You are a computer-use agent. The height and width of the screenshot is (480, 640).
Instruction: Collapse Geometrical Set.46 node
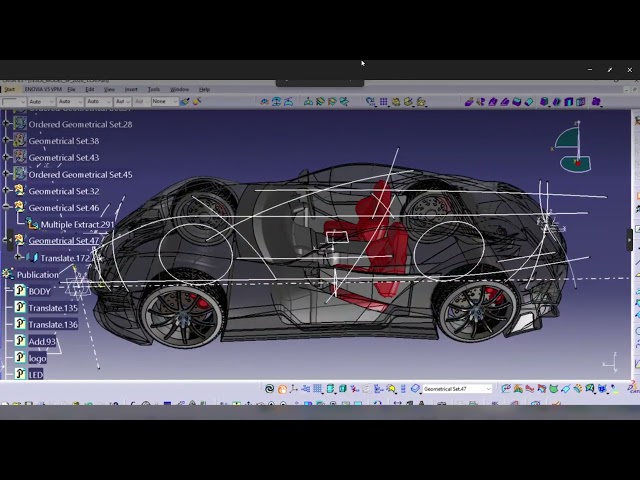click(6, 207)
